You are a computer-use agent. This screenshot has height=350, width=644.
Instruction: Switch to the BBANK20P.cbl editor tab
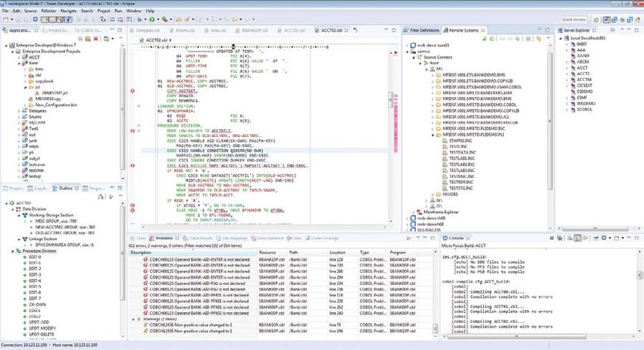(x=252, y=30)
